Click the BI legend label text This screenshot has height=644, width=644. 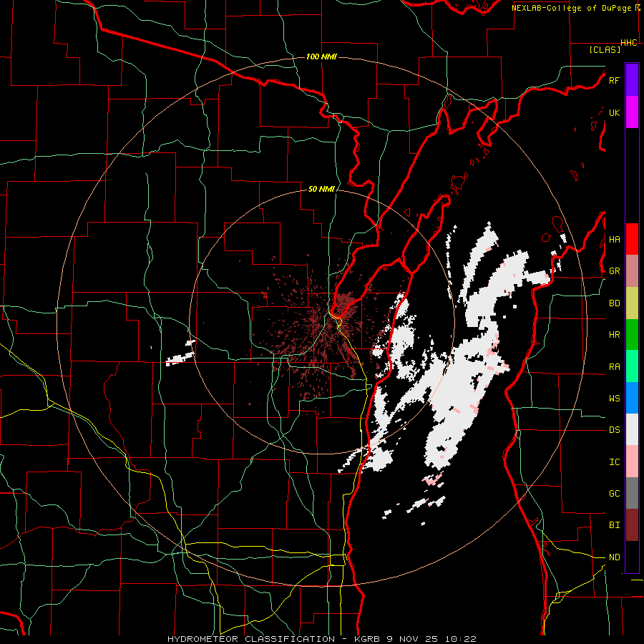pos(614,525)
